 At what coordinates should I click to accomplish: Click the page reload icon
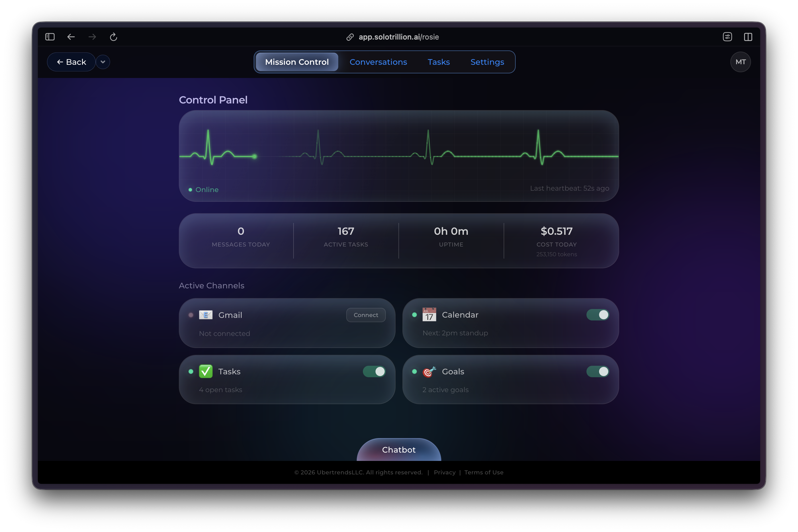click(x=113, y=37)
